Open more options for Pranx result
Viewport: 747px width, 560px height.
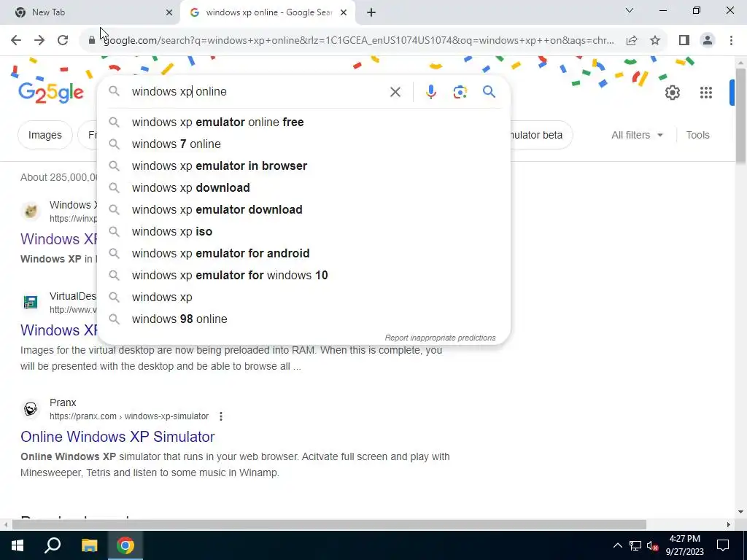pos(220,416)
